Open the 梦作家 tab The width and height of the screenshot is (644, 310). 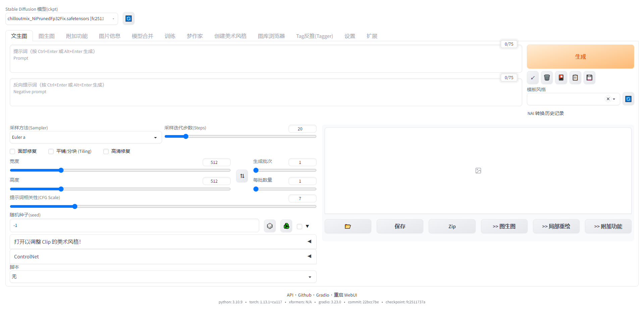[195, 36]
